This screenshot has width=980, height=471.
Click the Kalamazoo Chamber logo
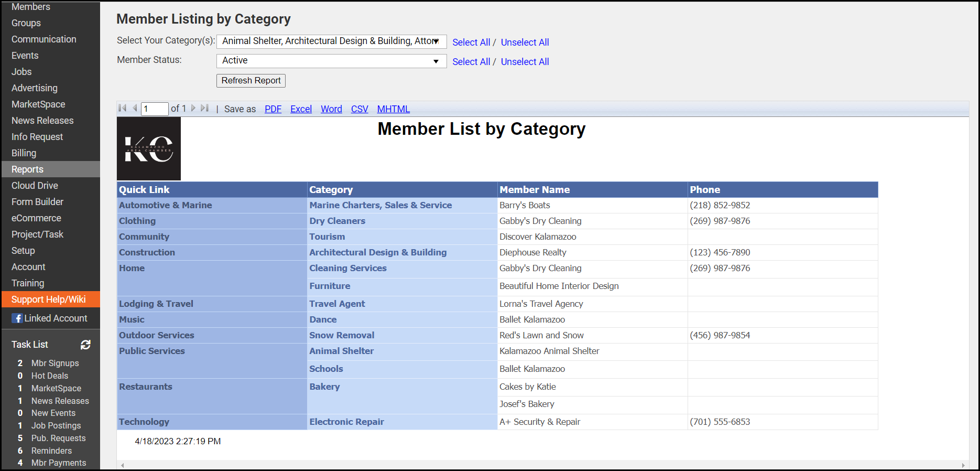pyautogui.click(x=149, y=149)
